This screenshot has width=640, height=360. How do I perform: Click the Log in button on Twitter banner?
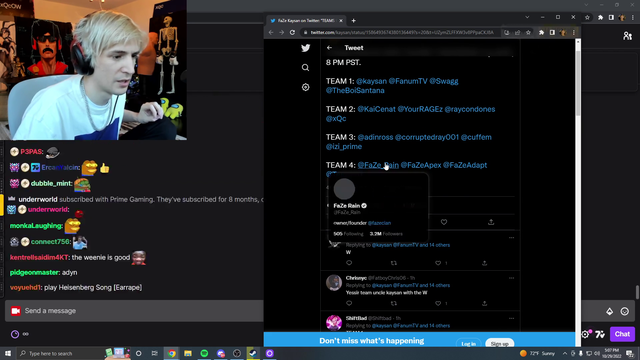[x=469, y=344]
